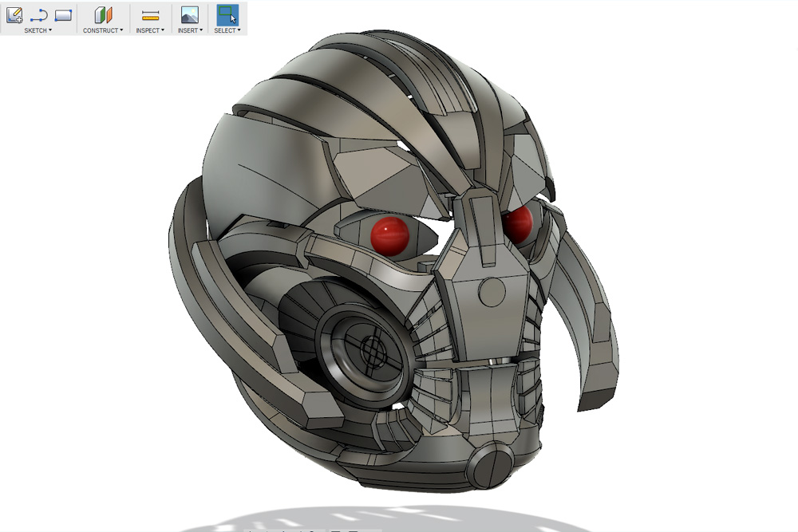Viewport: 798px width, 532px height.
Task: Expand the CONSTRUCT dropdown menu
Action: (x=103, y=30)
